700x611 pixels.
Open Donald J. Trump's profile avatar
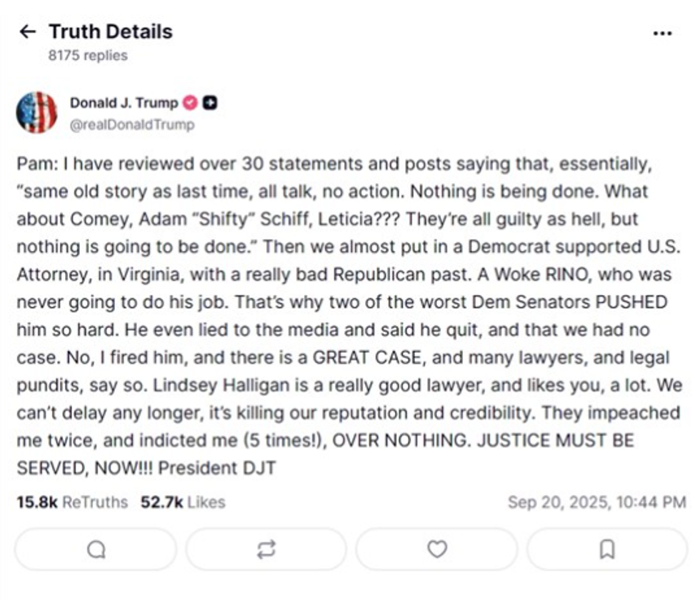(36, 112)
